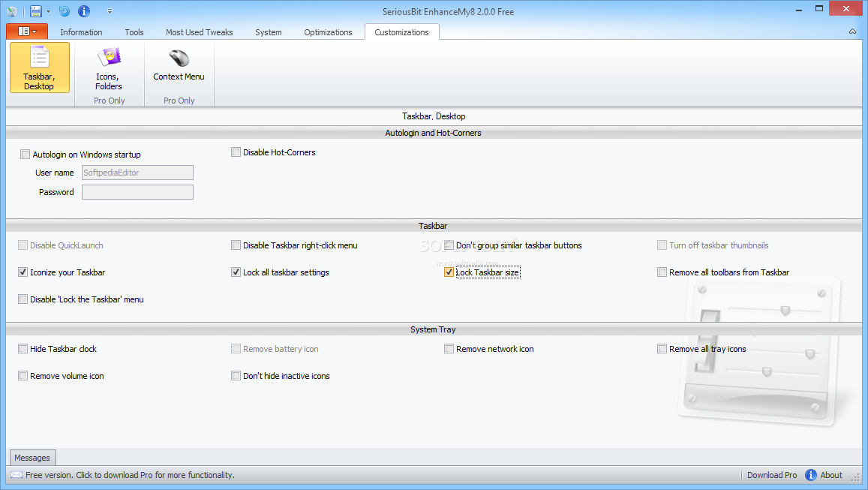The height and width of the screenshot is (490, 868).
Task: Click the About label in the status bar
Action: pos(831,475)
